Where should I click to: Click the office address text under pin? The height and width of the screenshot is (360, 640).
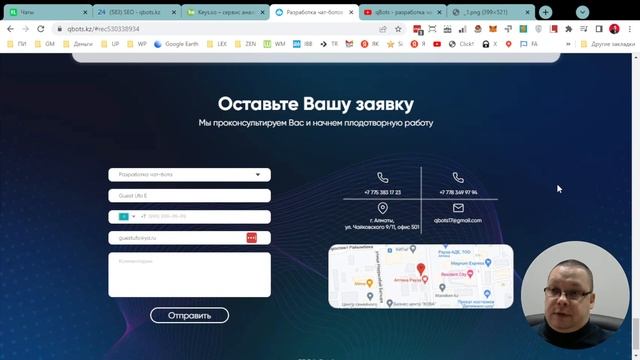382,224
